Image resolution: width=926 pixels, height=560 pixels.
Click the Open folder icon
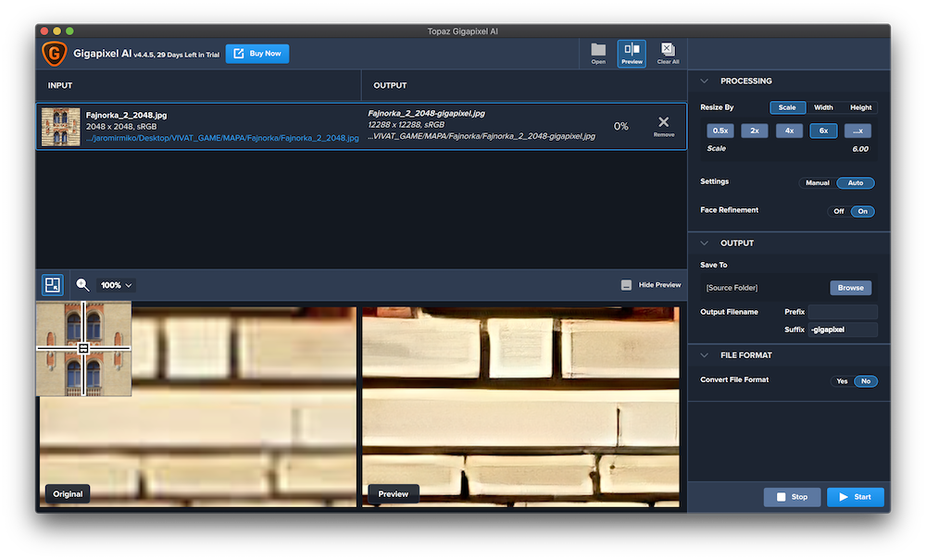point(598,52)
